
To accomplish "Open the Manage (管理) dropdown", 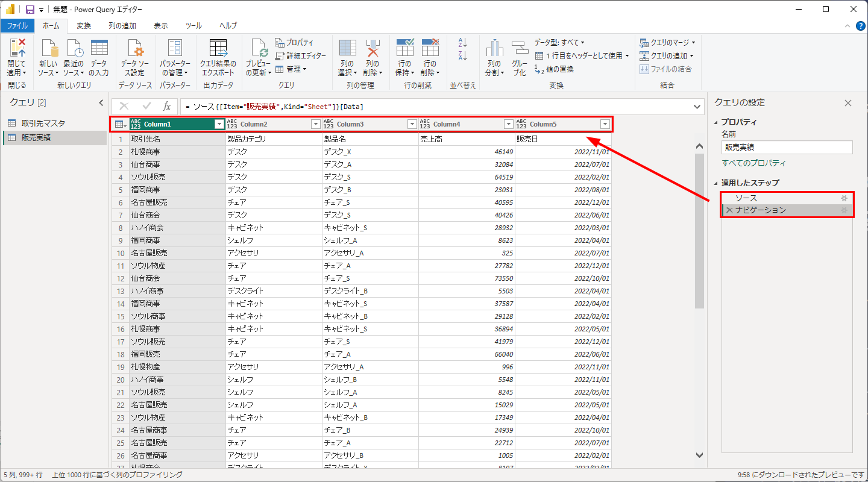I will (x=291, y=69).
